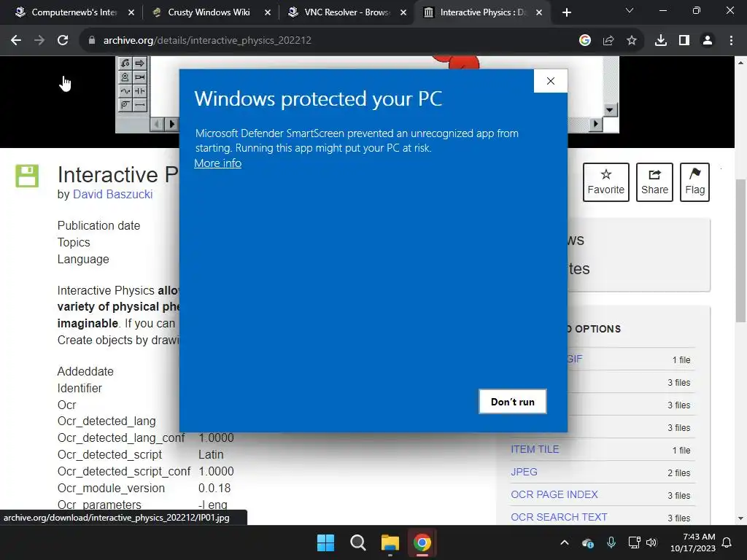Click the actuator tool icon in preview image
This screenshot has width=747, height=560.
139,77
